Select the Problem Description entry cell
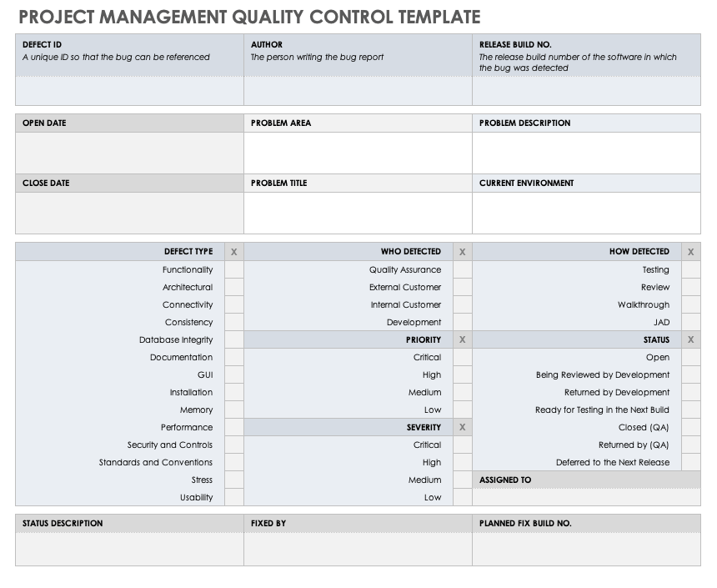 click(586, 152)
